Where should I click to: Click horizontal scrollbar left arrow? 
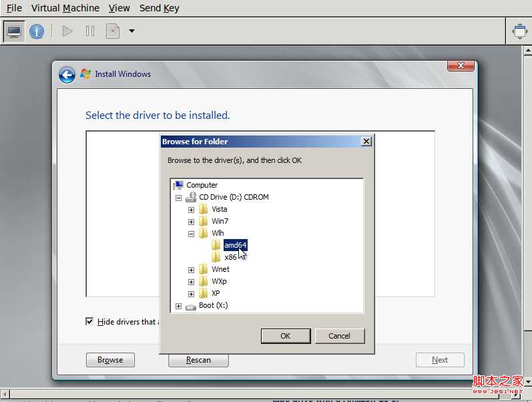click(5, 394)
